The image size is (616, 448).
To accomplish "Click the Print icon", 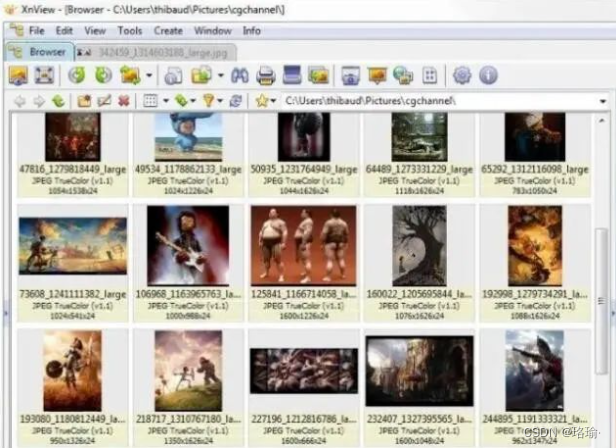I will (266, 75).
